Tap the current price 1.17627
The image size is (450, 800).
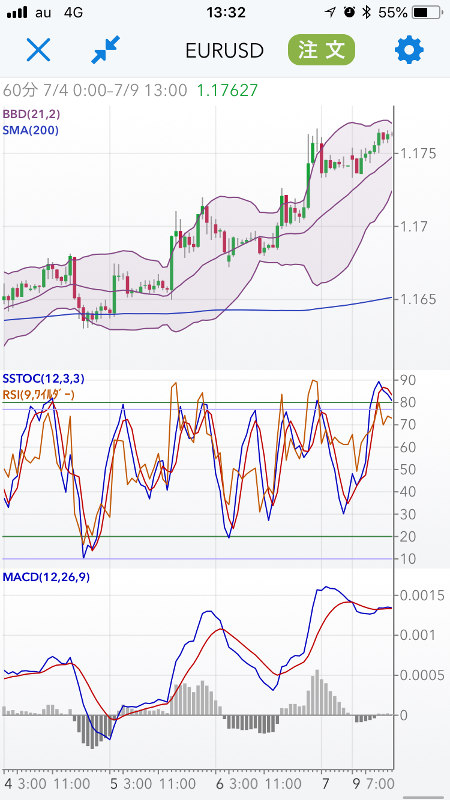pyautogui.click(x=228, y=90)
